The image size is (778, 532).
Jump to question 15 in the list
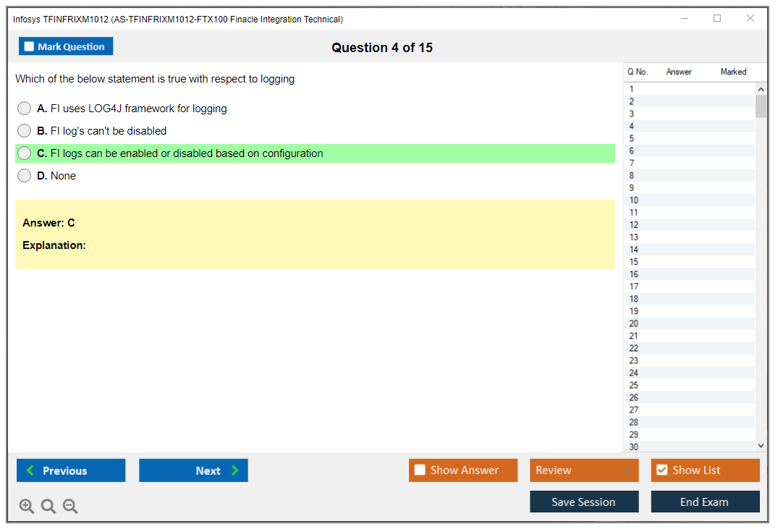click(x=634, y=262)
